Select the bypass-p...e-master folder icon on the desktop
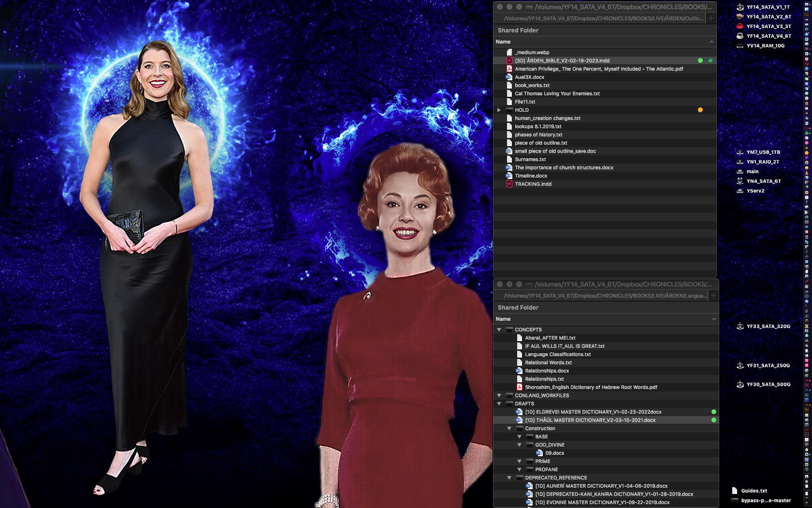 pyautogui.click(x=735, y=500)
